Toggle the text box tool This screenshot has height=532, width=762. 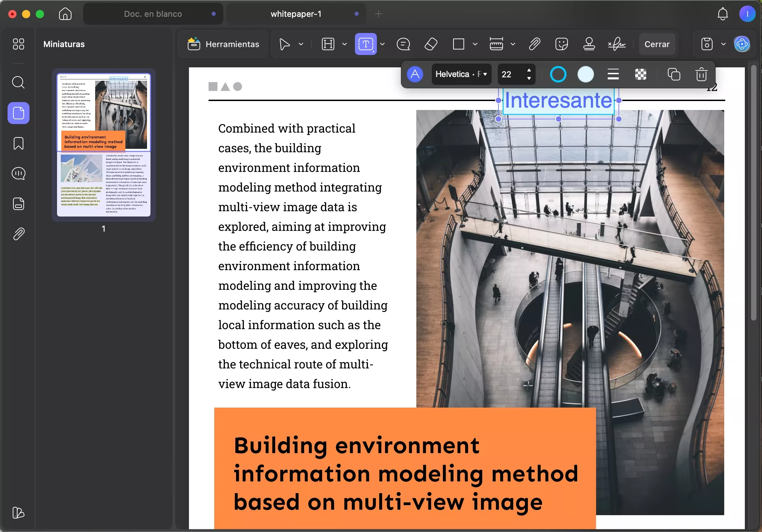click(366, 44)
